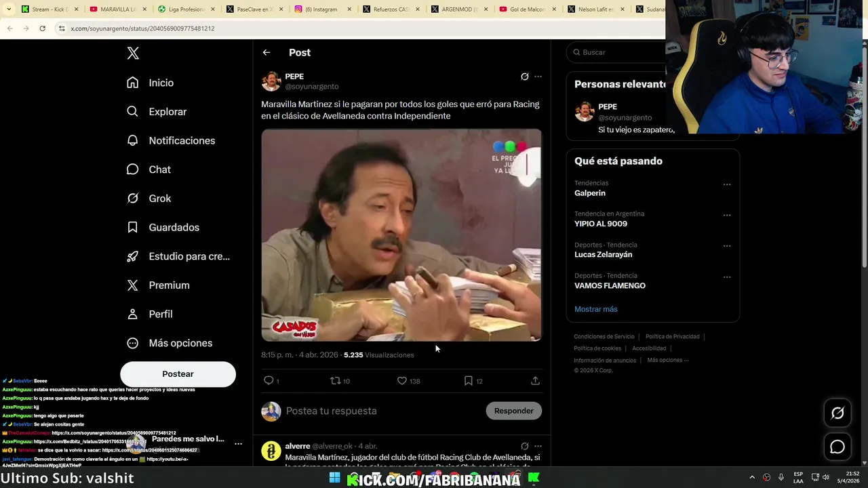Viewport: 868px width, 488px height.
Task: Open options for YIPIO AL 9009 trend
Action: click(x=727, y=215)
